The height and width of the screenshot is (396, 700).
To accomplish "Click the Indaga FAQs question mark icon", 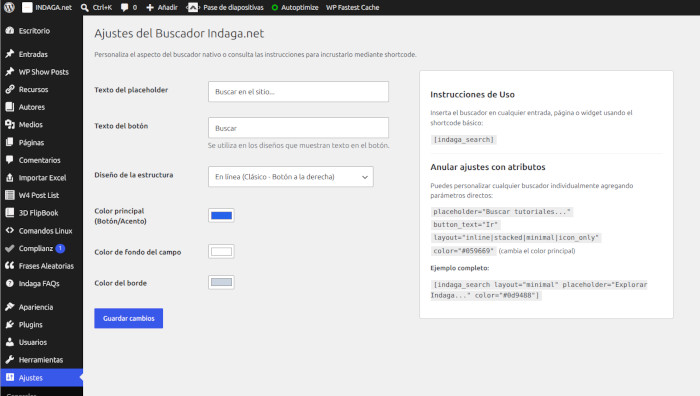I will pos(10,283).
